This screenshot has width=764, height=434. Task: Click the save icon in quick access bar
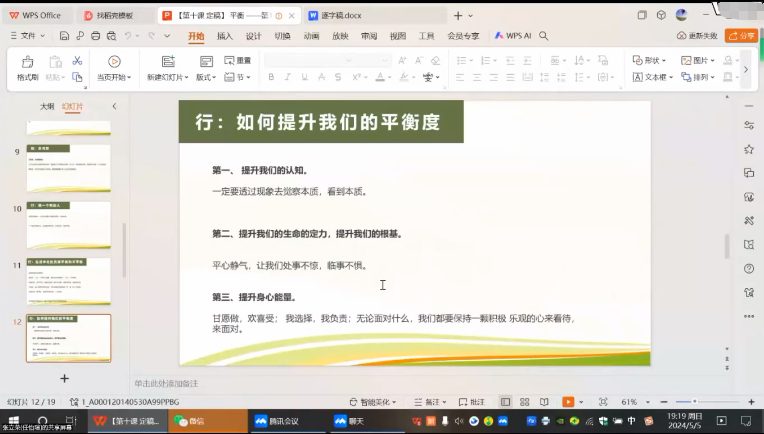pyautogui.click(x=64, y=35)
